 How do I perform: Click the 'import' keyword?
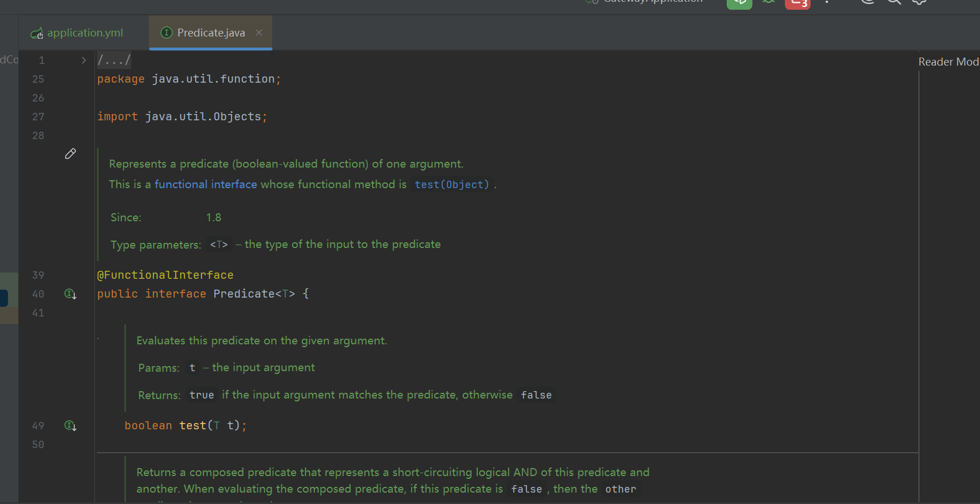118,117
